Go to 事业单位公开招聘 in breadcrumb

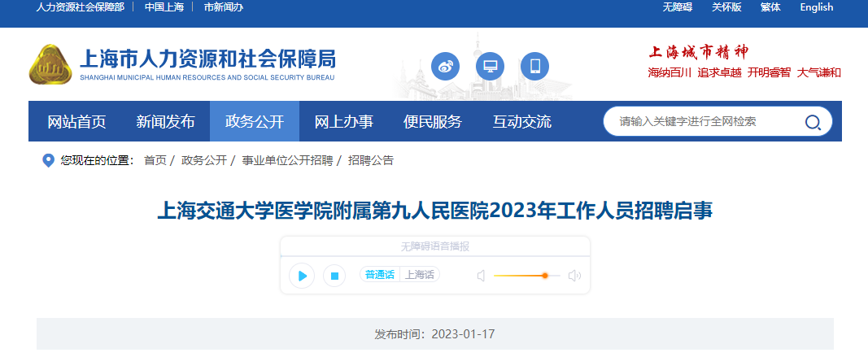coord(287,161)
